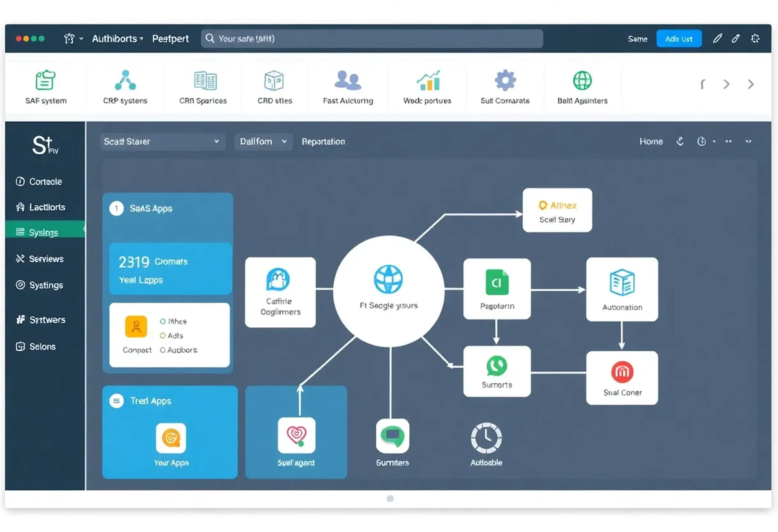Open the CRP systems node icon
778x532 pixels.
pos(125,80)
